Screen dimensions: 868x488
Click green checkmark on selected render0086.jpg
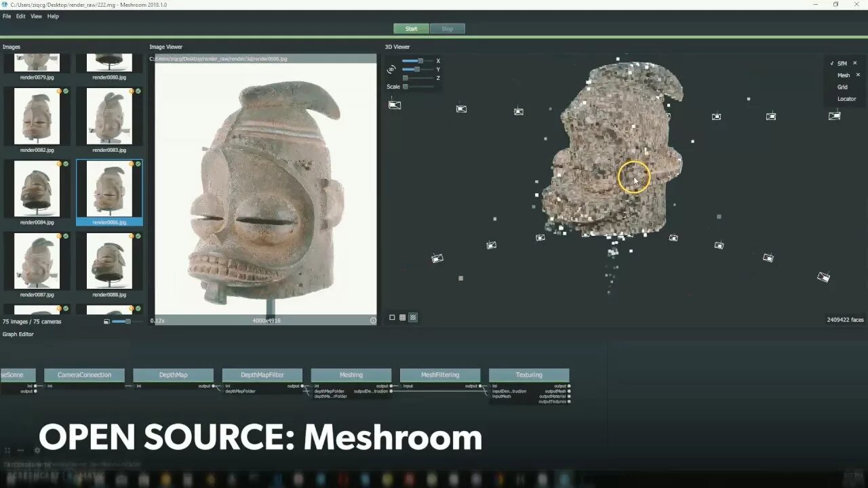point(138,163)
